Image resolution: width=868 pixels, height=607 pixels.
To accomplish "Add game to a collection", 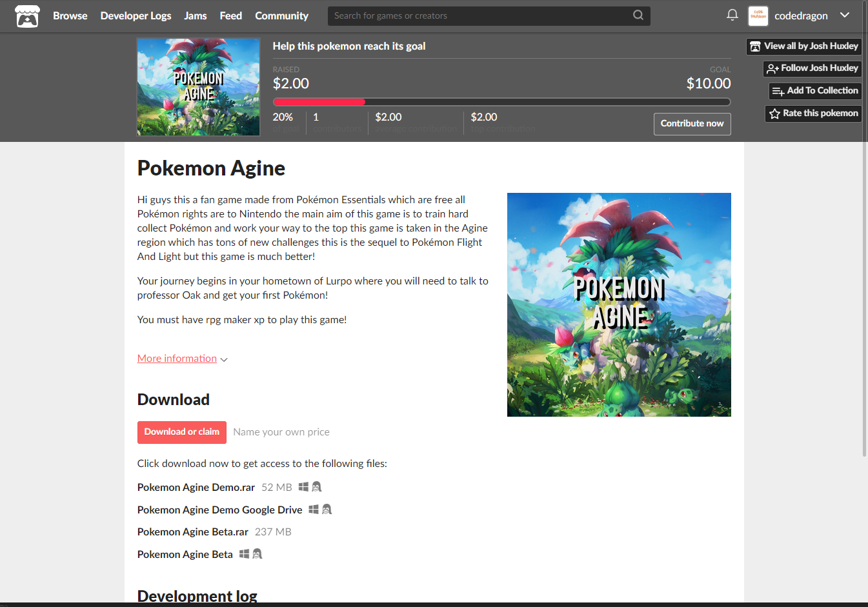I will [815, 91].
